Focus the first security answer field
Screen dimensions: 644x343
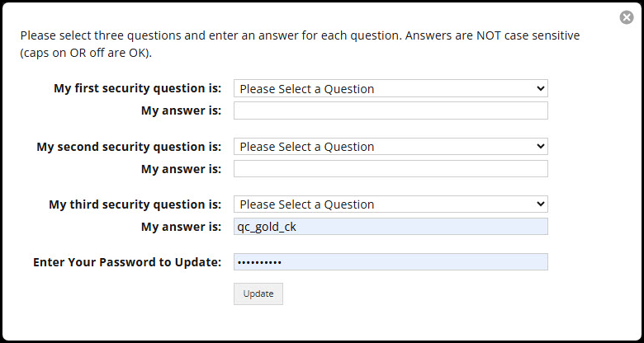click(391, 110)
